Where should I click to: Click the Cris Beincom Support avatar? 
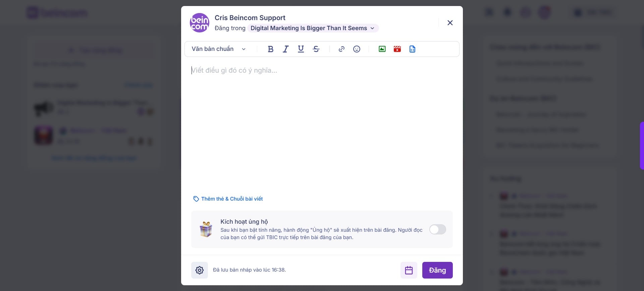pos(200,23)
